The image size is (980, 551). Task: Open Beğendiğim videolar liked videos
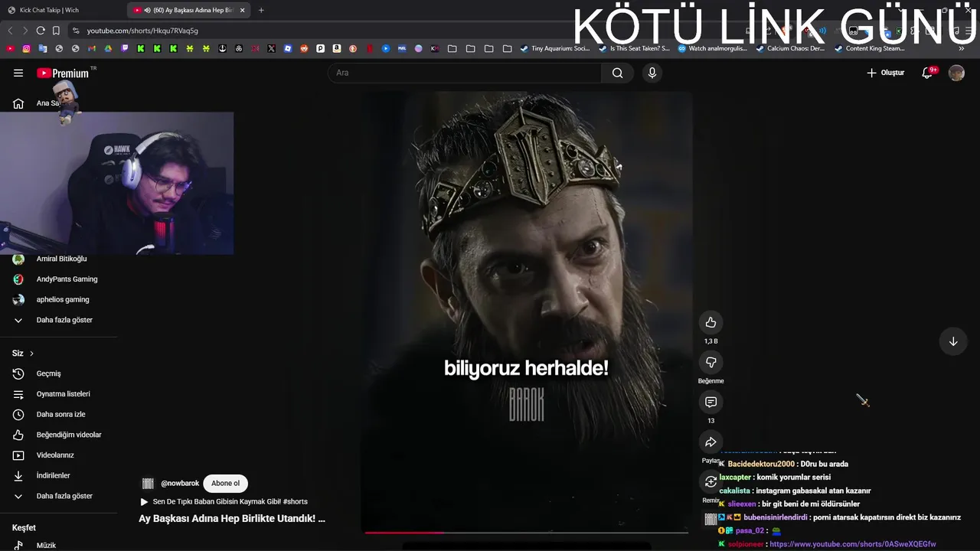[x=58, y=435]
